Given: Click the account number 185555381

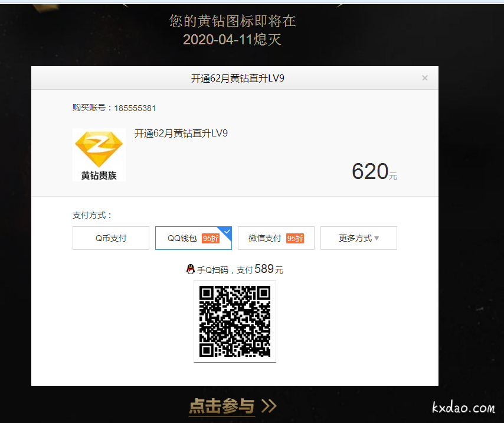Looking at the screenshot, I should (x=135, y=108).
